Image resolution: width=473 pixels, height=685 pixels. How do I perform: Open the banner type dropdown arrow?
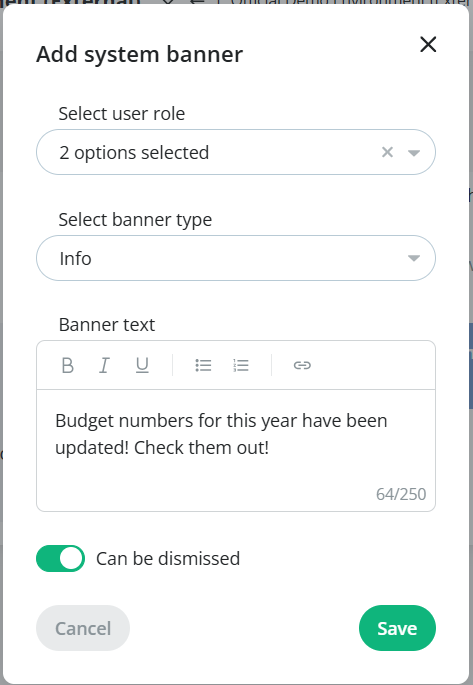click(x=414, y=258)
